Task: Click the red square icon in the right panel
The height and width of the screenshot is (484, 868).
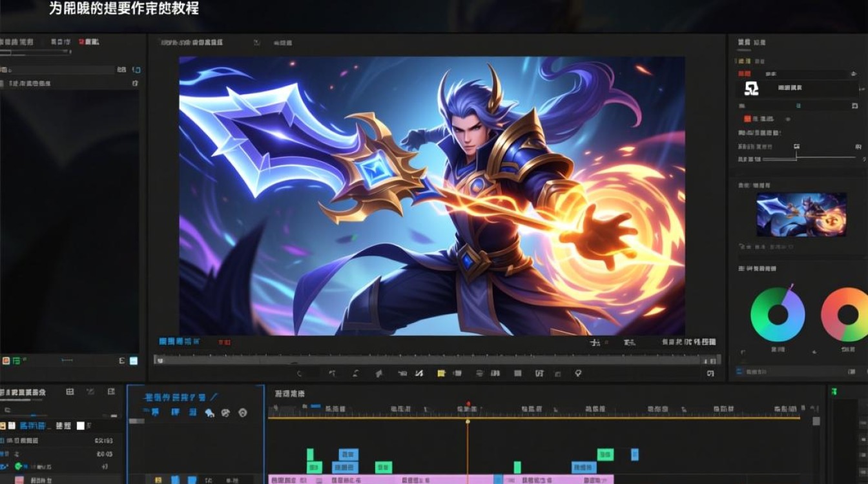Action: pos(748,119)
